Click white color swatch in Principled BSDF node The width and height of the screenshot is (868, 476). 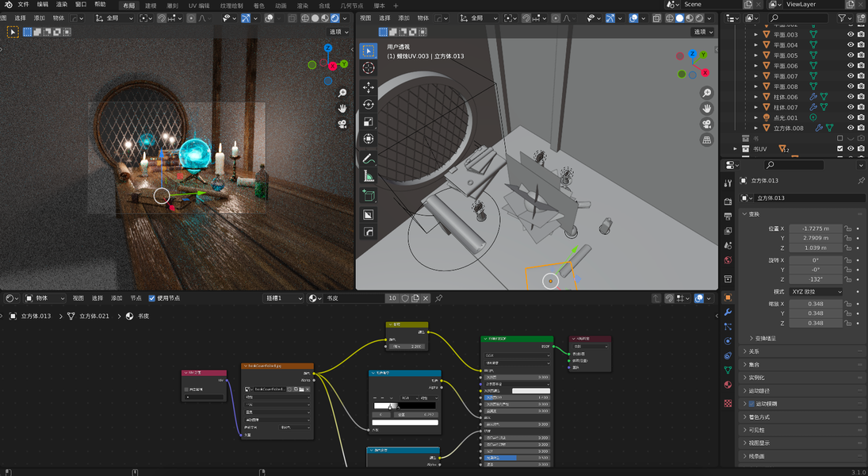click(x=531, y=390)
